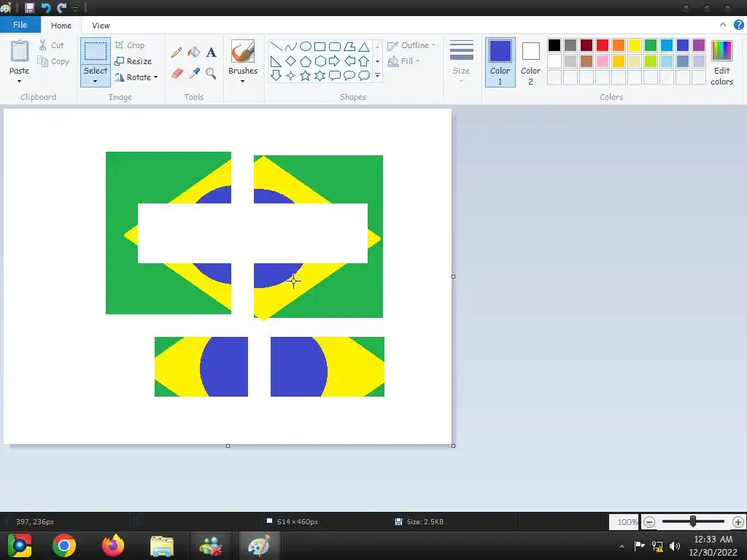The image size is (747, 560).
Task: Click the Redo arrow in title bar
Action: (x=61, y=7)
